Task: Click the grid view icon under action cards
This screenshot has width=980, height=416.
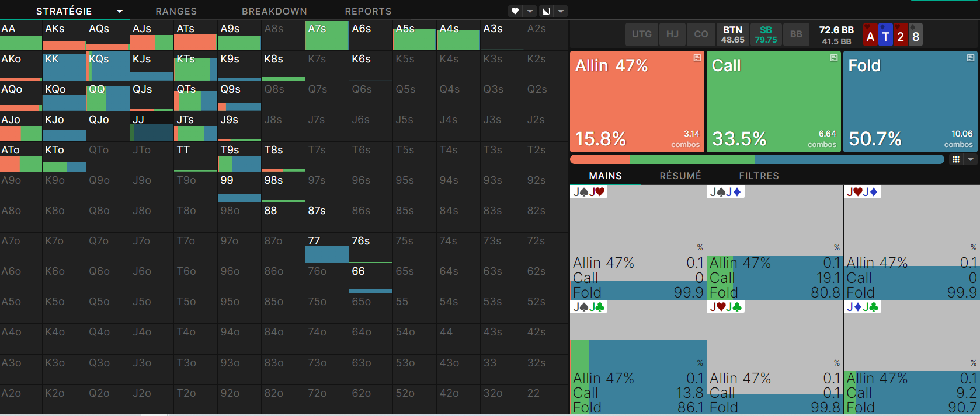Action: tap(956, 159)
